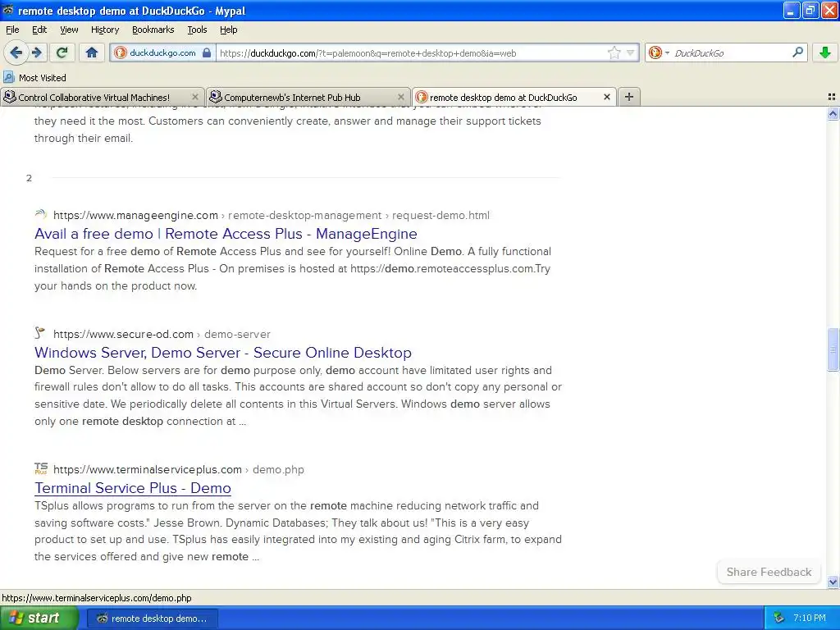Viewport: 840px width, 630px height.
Task: Click the system tray network icon
Action: (779, 618)
